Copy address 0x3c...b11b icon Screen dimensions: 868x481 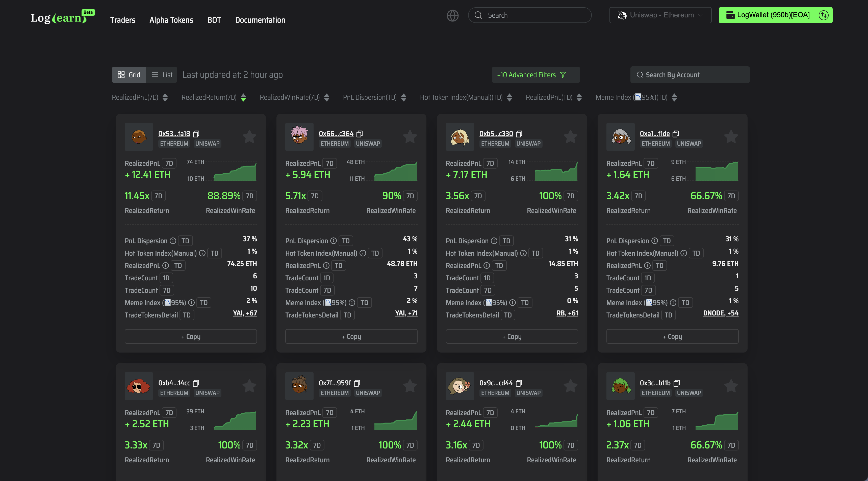[x=677, y=383]
